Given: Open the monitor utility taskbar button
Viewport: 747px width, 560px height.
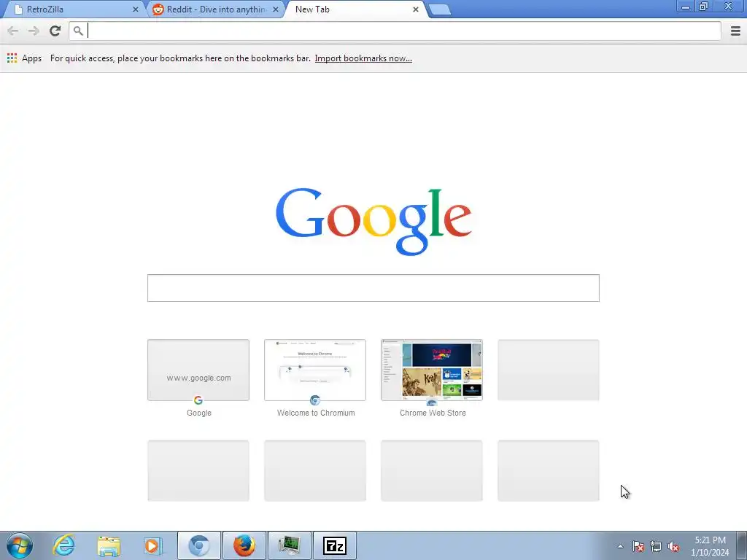Looking at the screenshot, I should coord(289,545).
